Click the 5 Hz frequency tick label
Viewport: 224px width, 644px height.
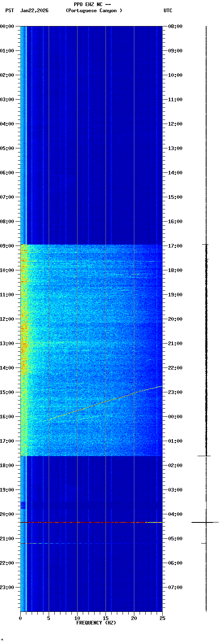[49, 618]
